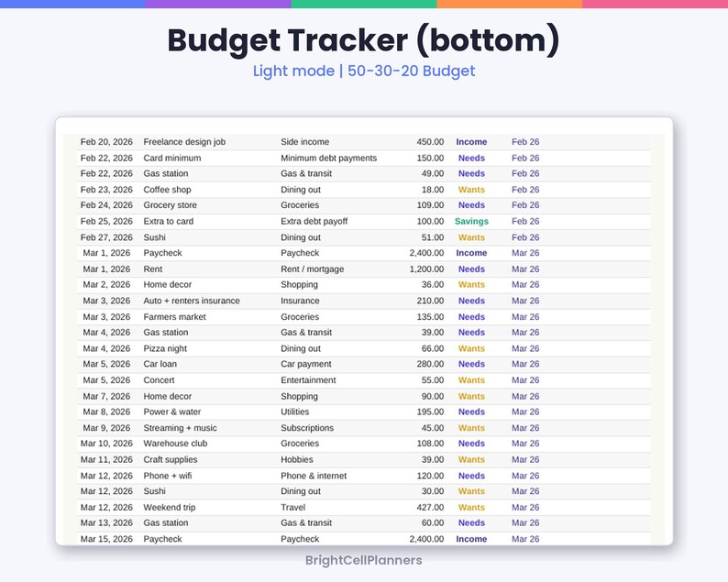Viewport: 728px width, 582px height.
Task: Select the 150.00 amount cell
Action: coord(430,158)
